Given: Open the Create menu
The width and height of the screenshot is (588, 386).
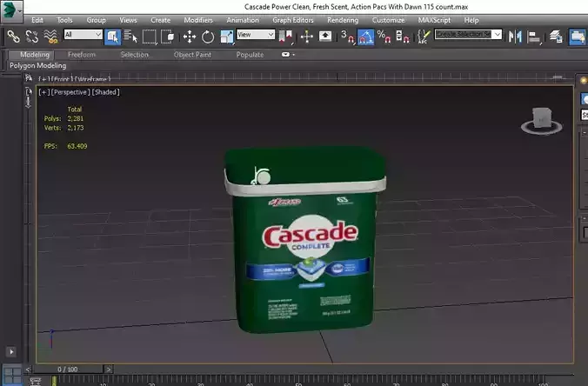Looking at the screenshot, I should 161,20.
